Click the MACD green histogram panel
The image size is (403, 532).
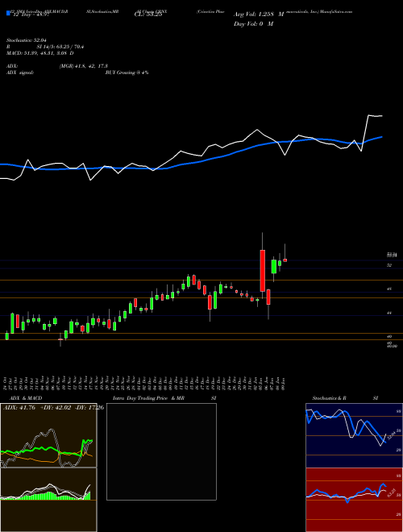tap(48, 500)
